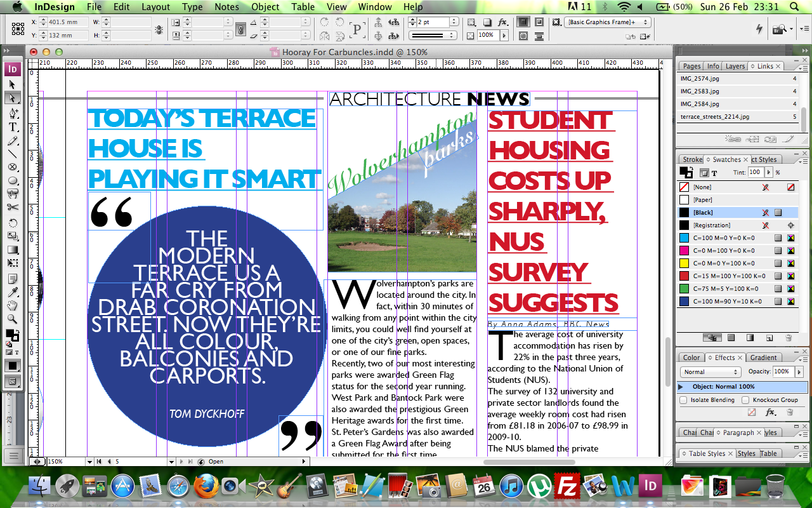Expand the Object: Normal 100% disclosure triangle
The image size is (812, 508).
coord(681,387)
